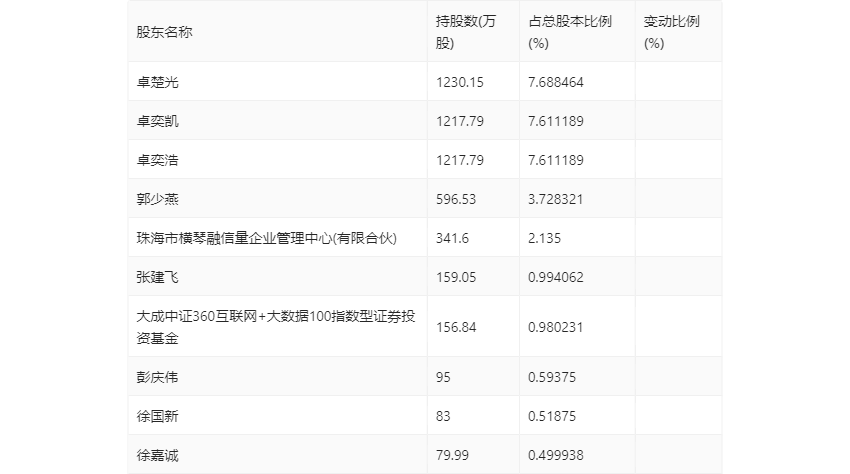
Task: Click percentage value 0.59375
Action: (x=552, y=377)
